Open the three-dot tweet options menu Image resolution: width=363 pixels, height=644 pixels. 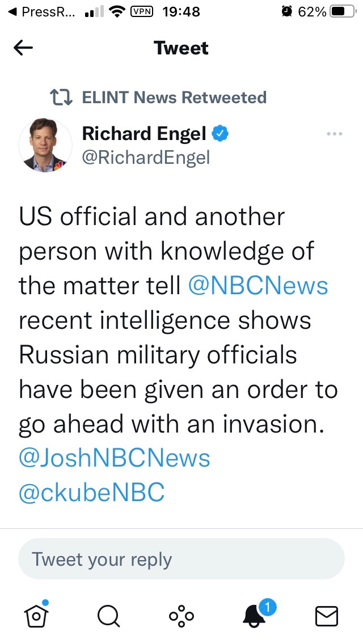point(335,134)
